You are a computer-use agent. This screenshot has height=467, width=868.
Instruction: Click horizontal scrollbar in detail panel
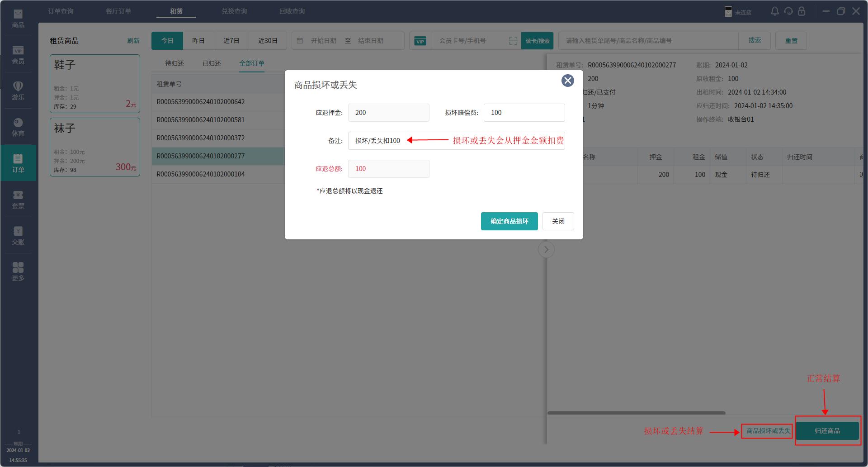(x=637, y=413)
